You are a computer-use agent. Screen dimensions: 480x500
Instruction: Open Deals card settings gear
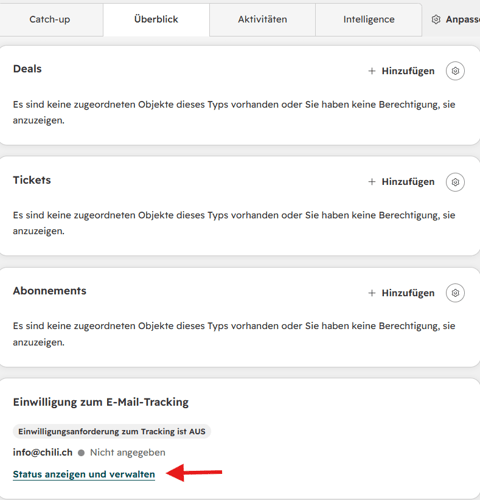pos(455,71)
